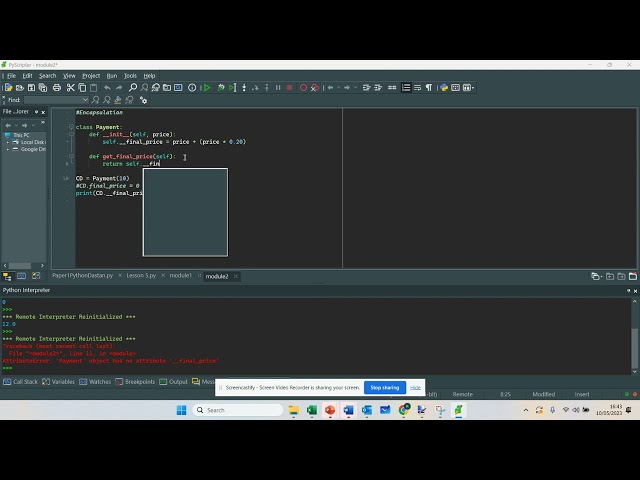
Task: Switch to module1 tab
Action: (x=180, y=276)
